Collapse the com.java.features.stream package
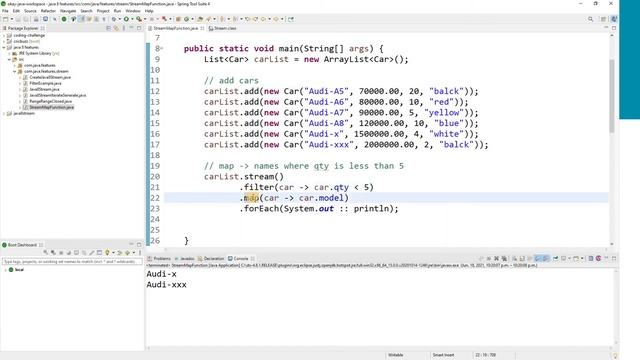The image size is (640, 360). pyautogui.click(x=15, y=71)
